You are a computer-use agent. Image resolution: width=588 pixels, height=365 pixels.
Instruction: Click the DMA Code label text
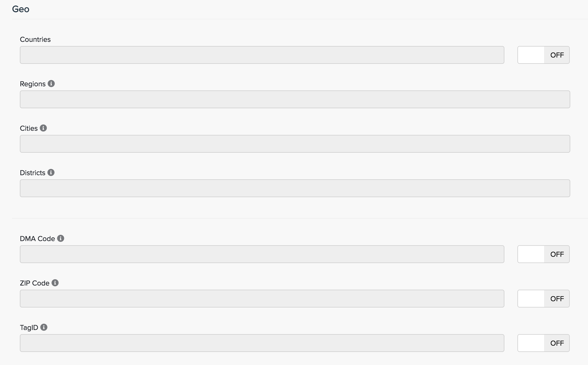(37, 239)
